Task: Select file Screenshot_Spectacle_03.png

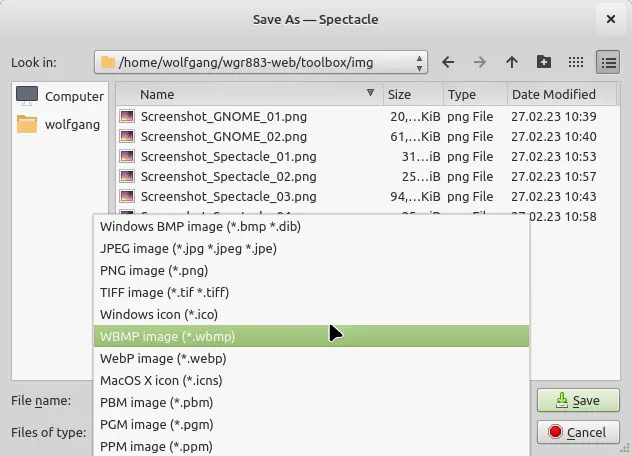Action: tap(228, 196)
